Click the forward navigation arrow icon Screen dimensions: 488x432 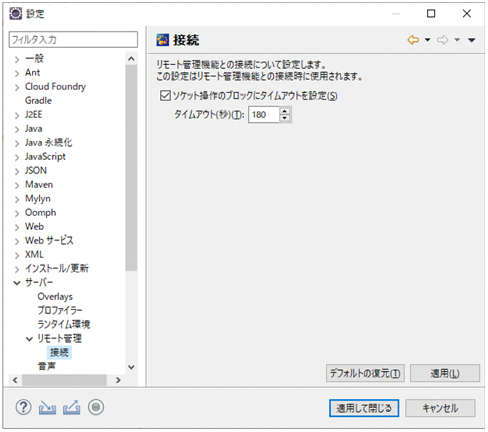tap(443, 40)
